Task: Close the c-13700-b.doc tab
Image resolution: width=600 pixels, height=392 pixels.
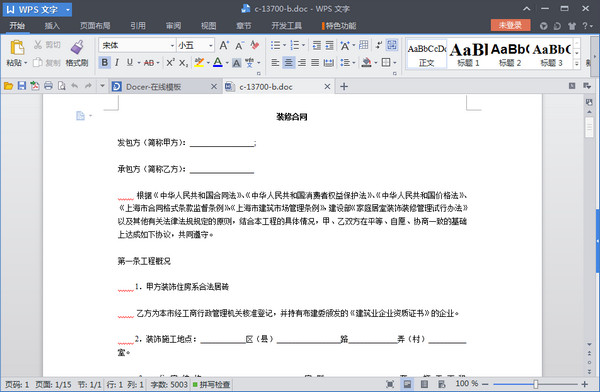Action: click(x=327, y=87)
